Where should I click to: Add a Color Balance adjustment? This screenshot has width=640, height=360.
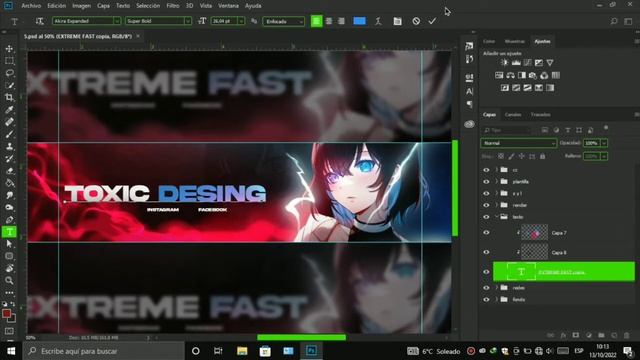click(x=510, y=75)
